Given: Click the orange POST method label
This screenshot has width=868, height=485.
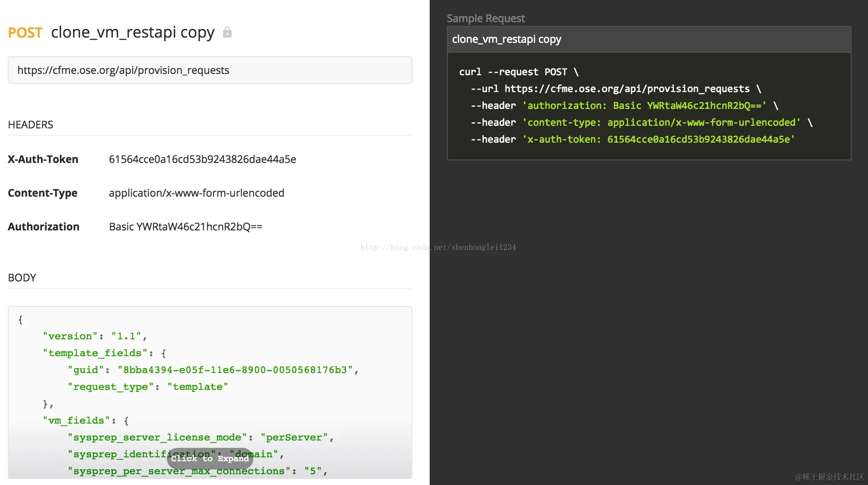Looking at the screenshot, I should coord(25,33).
